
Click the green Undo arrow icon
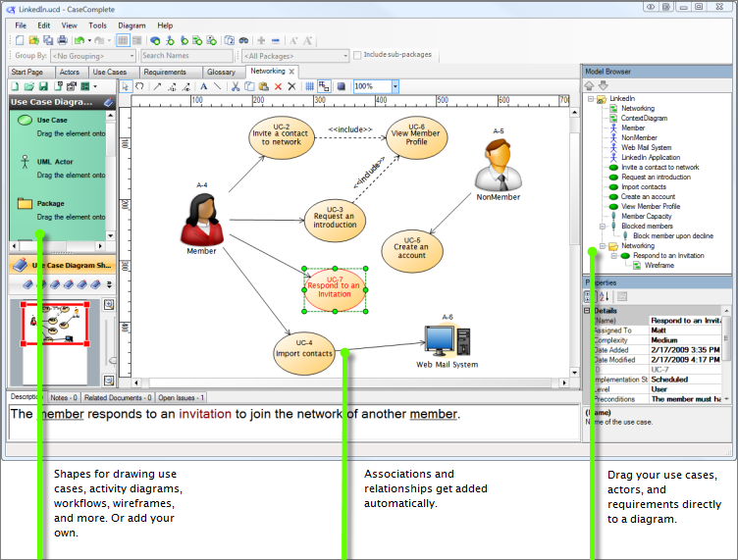coord(79,41)
